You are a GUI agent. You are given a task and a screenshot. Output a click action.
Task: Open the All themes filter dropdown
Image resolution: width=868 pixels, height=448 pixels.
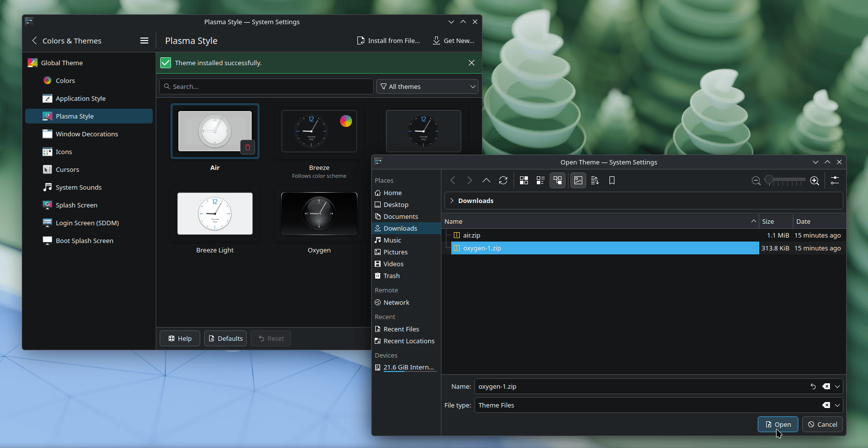427,86
